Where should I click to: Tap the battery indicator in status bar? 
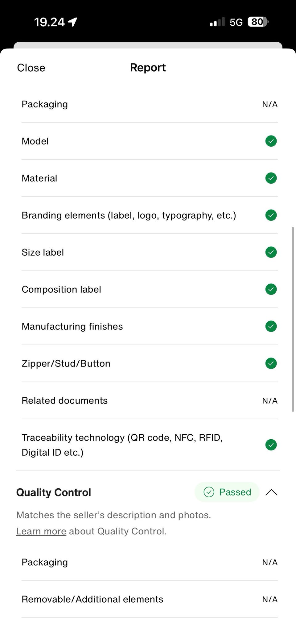coord(258,22)
